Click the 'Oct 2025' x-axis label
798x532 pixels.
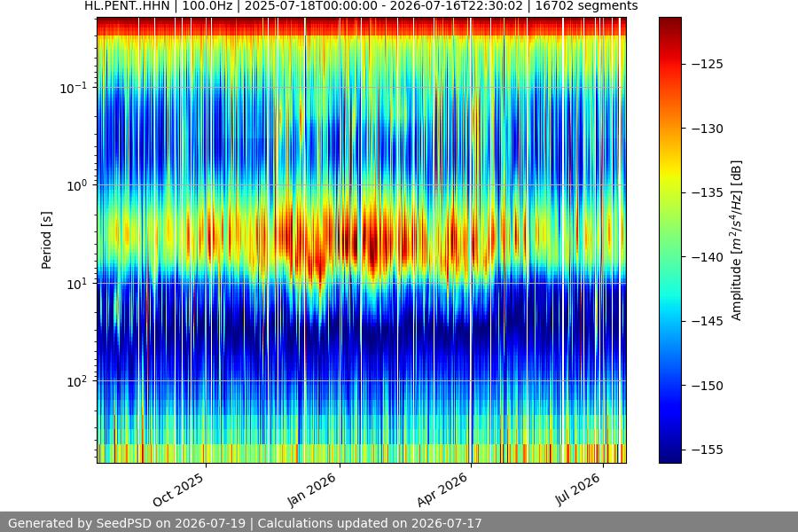pos(178,489)
